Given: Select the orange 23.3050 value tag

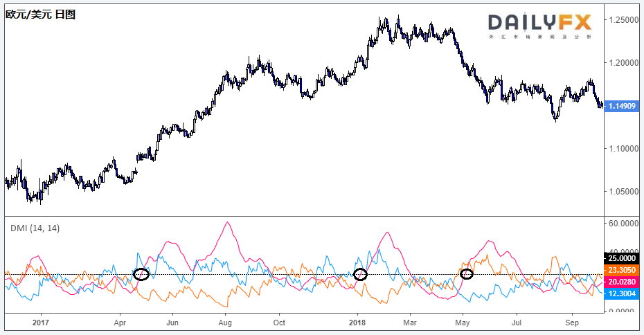Looking at the screenshot, I should point(621,270).
